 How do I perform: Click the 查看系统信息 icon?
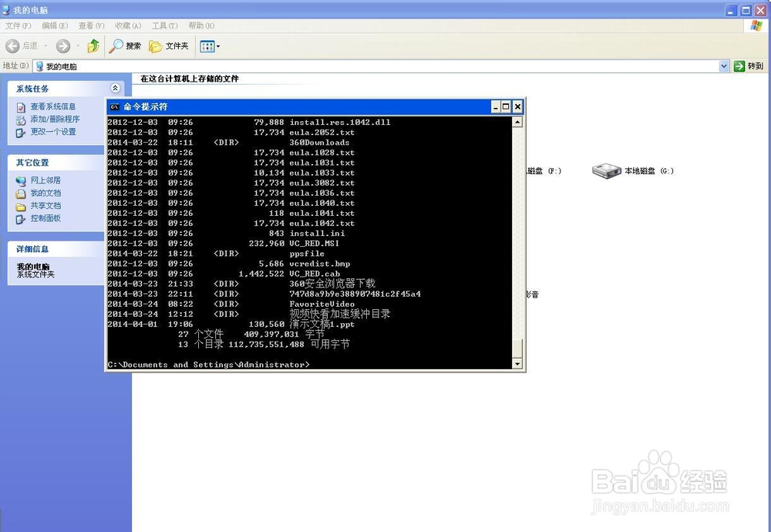tap(21, 107)
